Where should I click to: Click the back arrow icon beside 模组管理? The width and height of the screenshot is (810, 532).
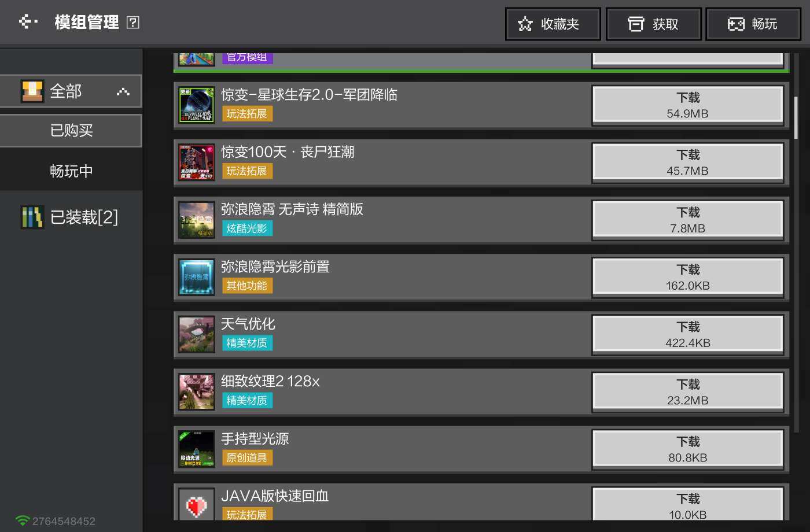tap(28, 22)
